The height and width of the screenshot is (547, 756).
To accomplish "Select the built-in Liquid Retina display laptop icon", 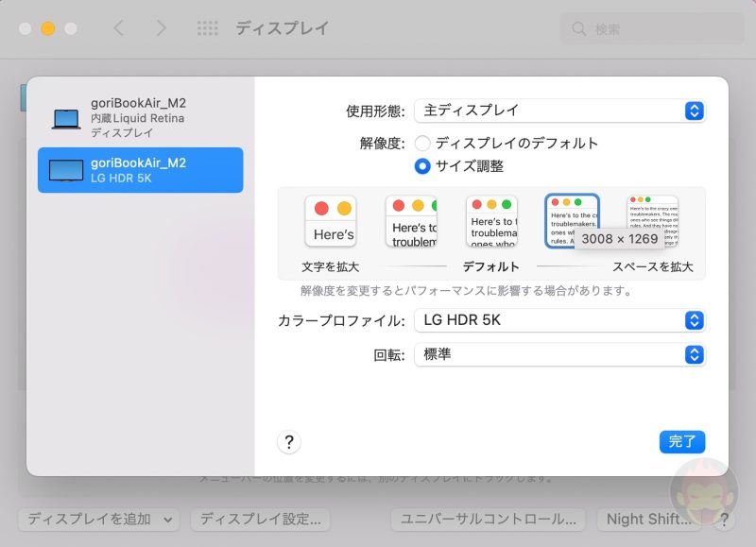I will [x=66, y=119].
